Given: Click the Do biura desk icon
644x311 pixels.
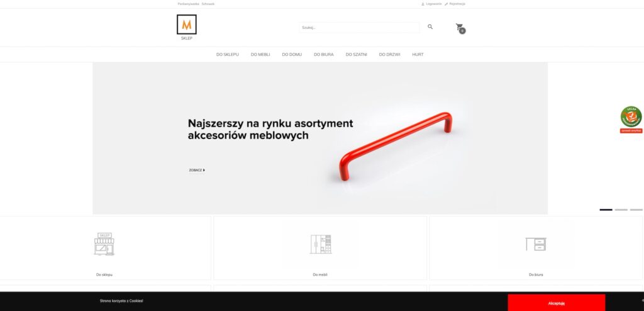Looking at the screenshot, I should coord(536,244).
